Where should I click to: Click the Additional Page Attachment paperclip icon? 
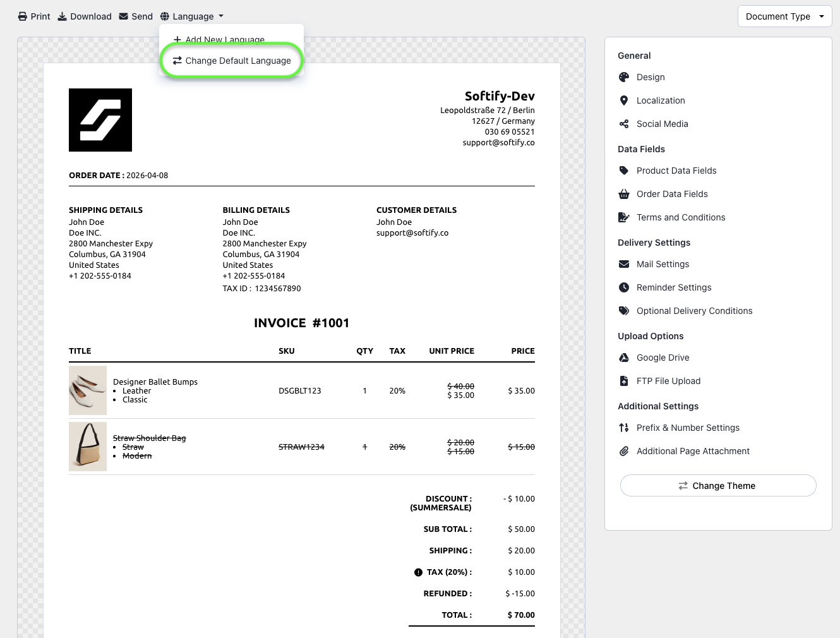pos(624,451)
